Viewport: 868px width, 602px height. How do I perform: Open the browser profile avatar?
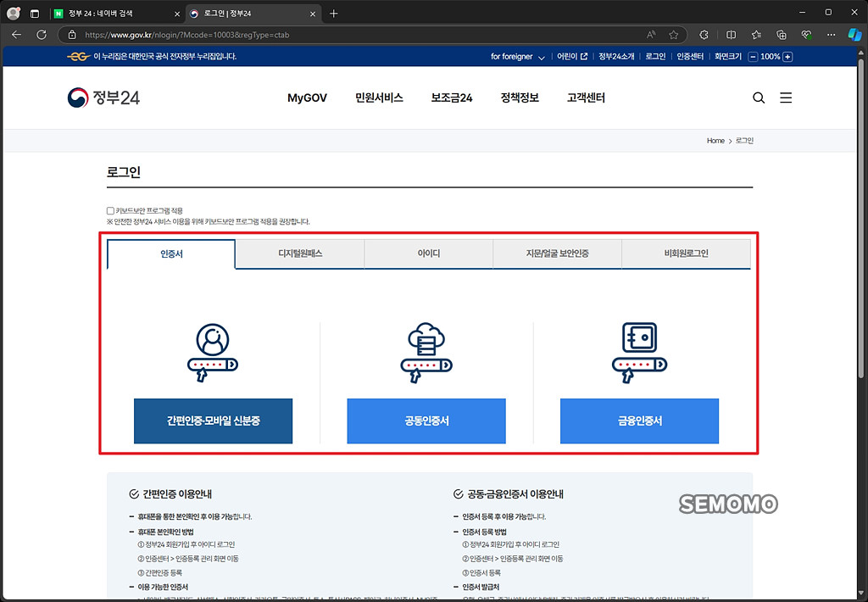14,14
